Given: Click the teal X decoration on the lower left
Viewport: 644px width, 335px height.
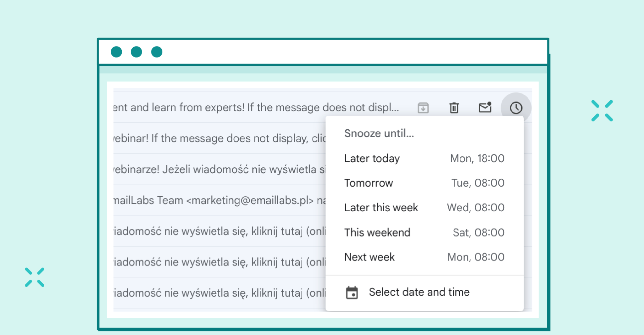Looking at the screenshot, I should tap(35, 277).
